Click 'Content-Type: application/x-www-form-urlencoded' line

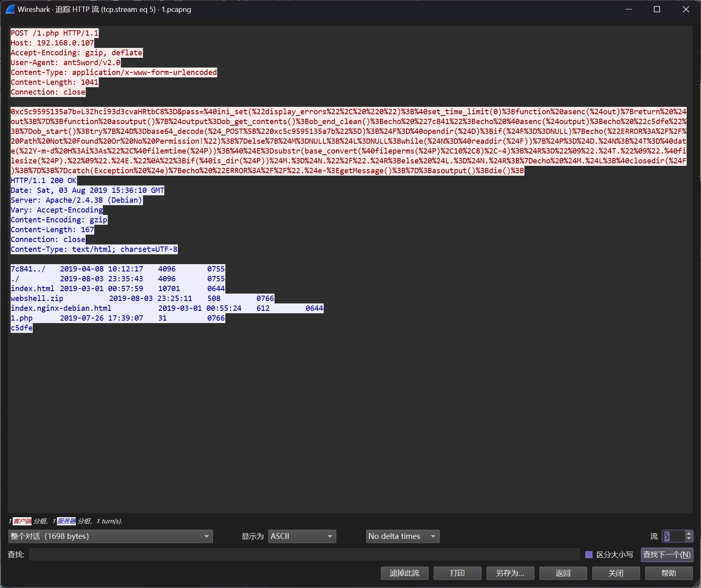[114, 72]
